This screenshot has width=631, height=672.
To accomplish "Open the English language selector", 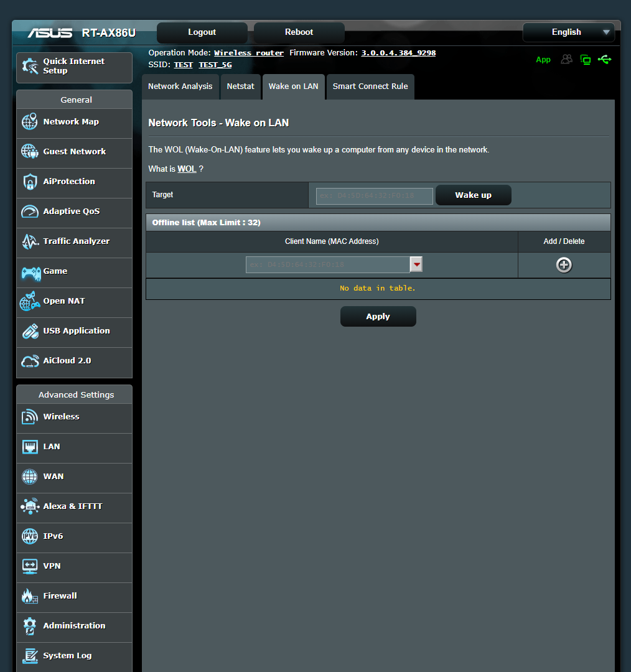I will [568, 32].
